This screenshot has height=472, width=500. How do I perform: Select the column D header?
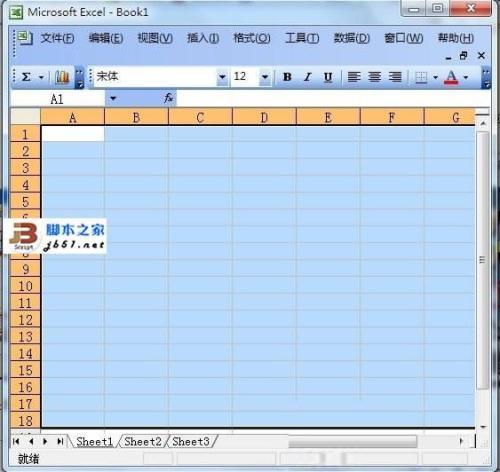(x=264, y=118)
